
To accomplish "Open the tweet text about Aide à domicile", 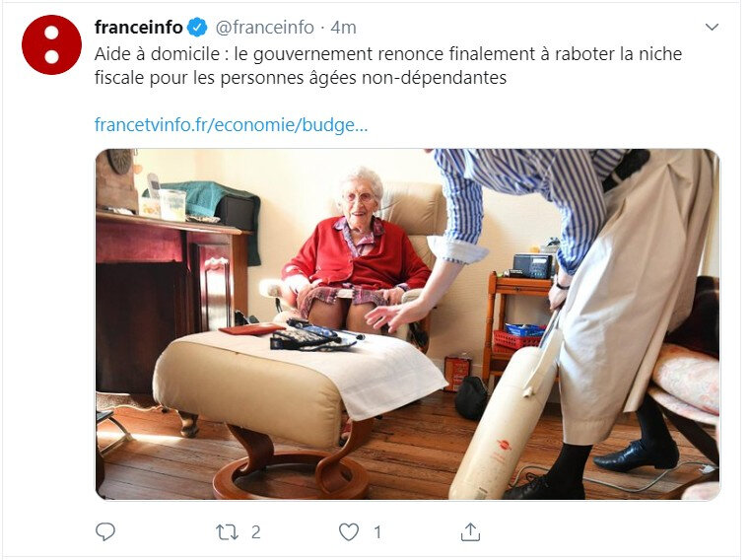I will click(x=388, y=66).
